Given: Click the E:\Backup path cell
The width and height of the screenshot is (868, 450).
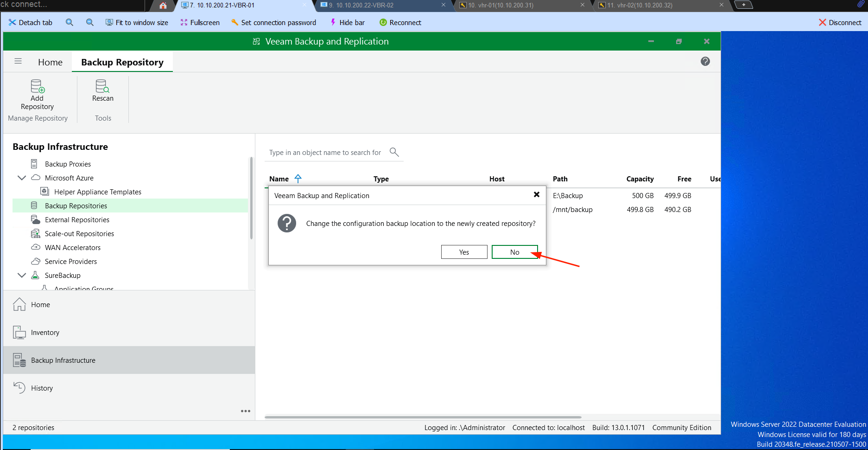Looking at the screenshot, I should point(568,195).
